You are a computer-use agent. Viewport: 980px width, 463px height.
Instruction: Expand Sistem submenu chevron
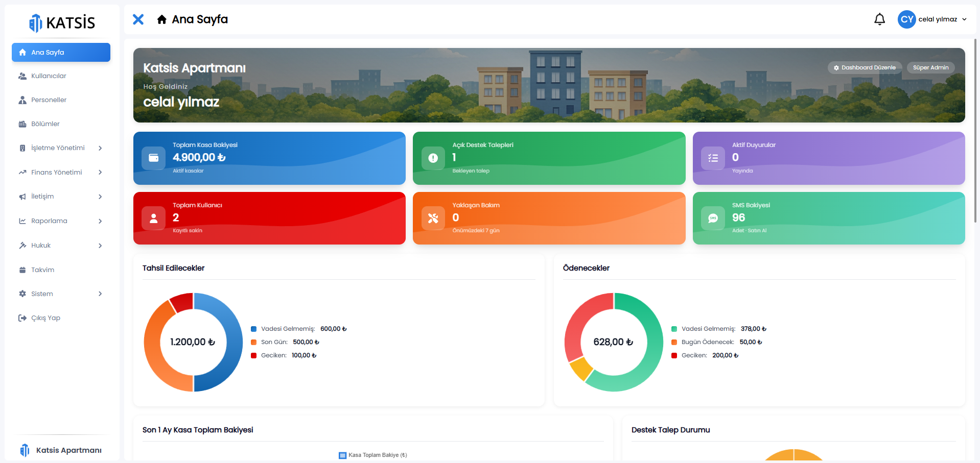point(100,294)
